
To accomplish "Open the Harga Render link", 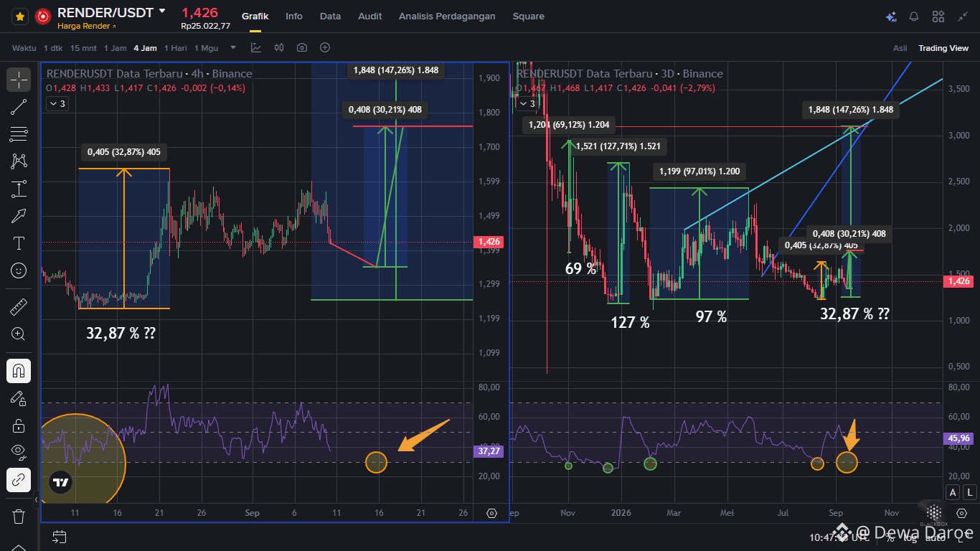I will click(86, 26).
